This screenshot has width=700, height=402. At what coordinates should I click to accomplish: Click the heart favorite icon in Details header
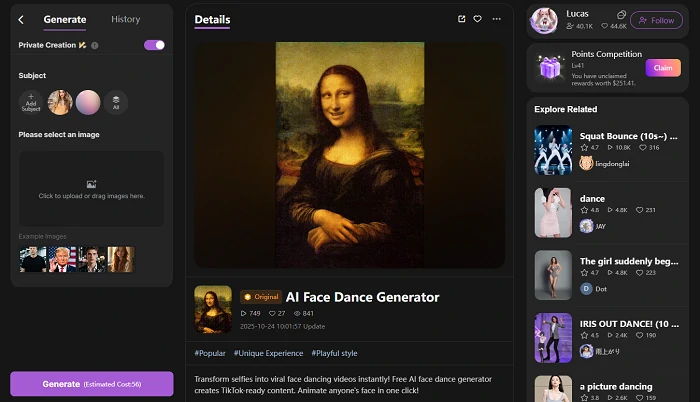(478, 19)
